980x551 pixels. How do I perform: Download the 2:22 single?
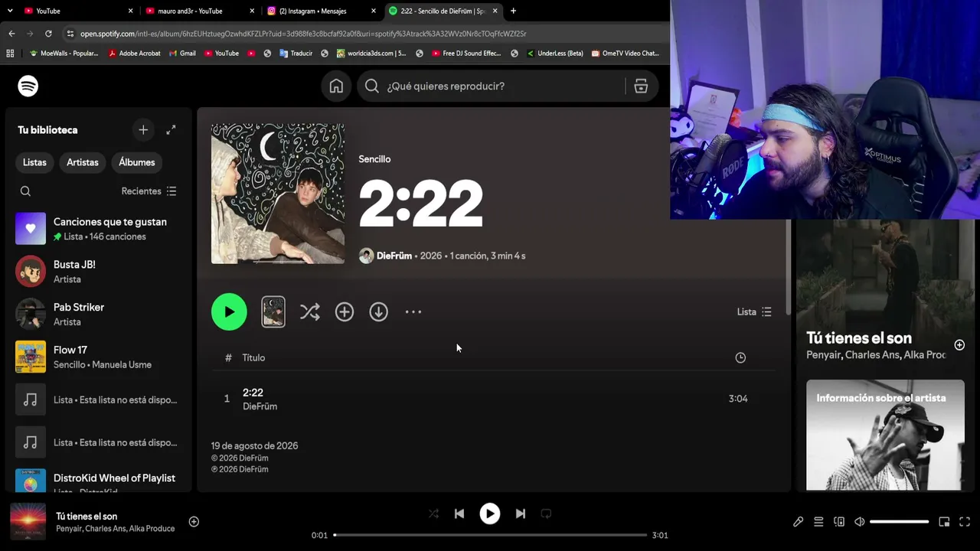pyautogui.click(x=379, y=312)
